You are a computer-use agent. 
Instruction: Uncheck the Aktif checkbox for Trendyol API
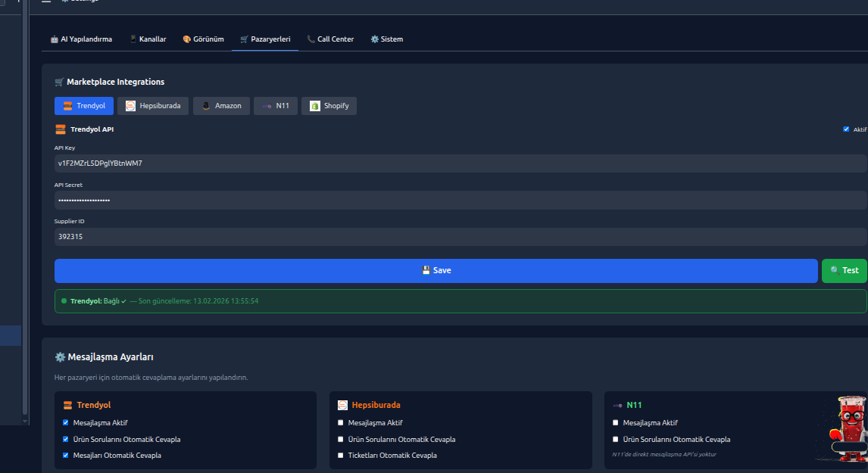(x=846, y=129)
